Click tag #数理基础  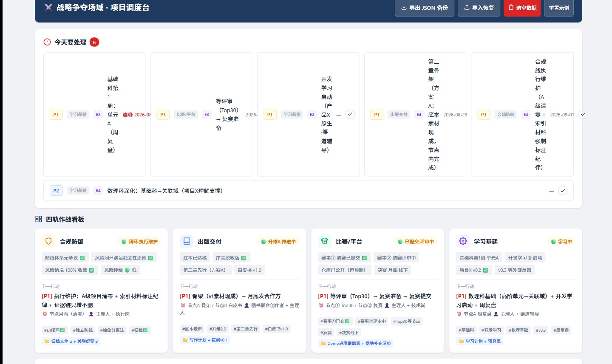(x=518, y=330)
